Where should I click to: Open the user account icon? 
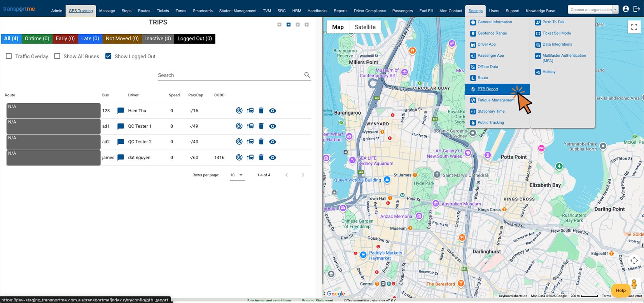pyautogui.click(x=626, y=9)
